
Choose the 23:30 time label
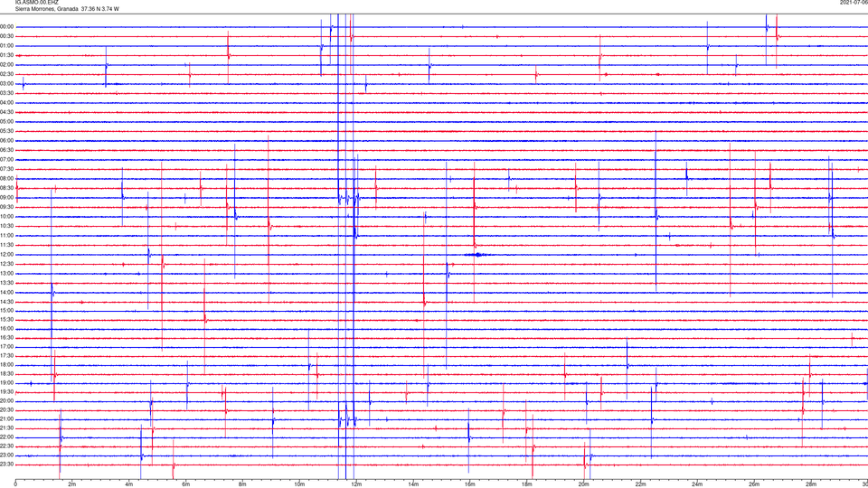pos(7,465)
